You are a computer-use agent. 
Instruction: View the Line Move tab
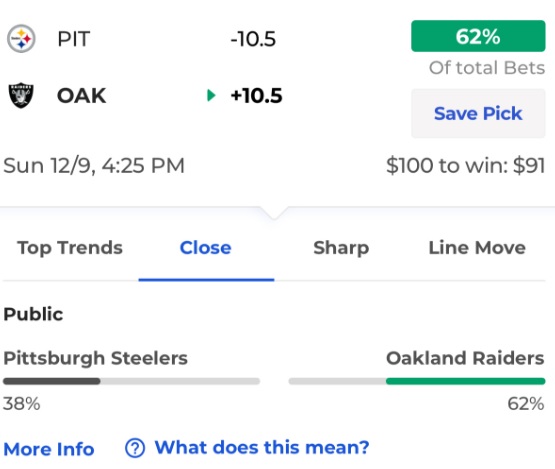click(x=477, y=248)
